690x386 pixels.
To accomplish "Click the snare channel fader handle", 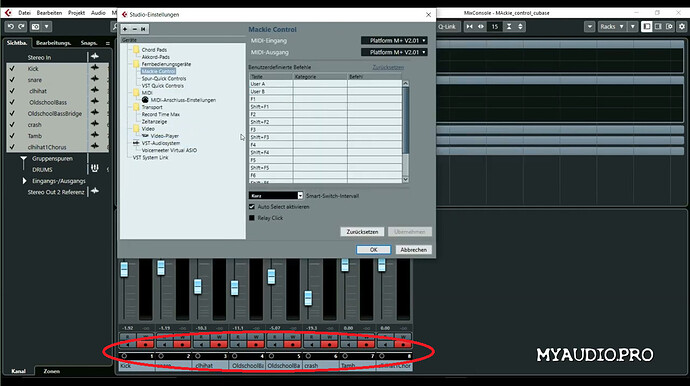I will coord(161,267).
